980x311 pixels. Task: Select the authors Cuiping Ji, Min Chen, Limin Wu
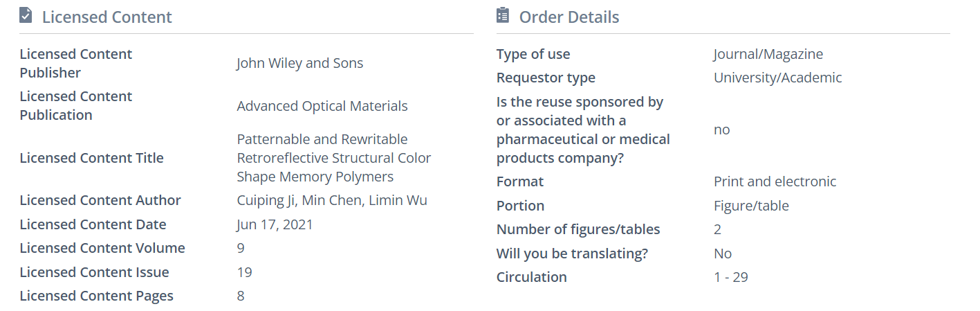[x=331, y=200]
